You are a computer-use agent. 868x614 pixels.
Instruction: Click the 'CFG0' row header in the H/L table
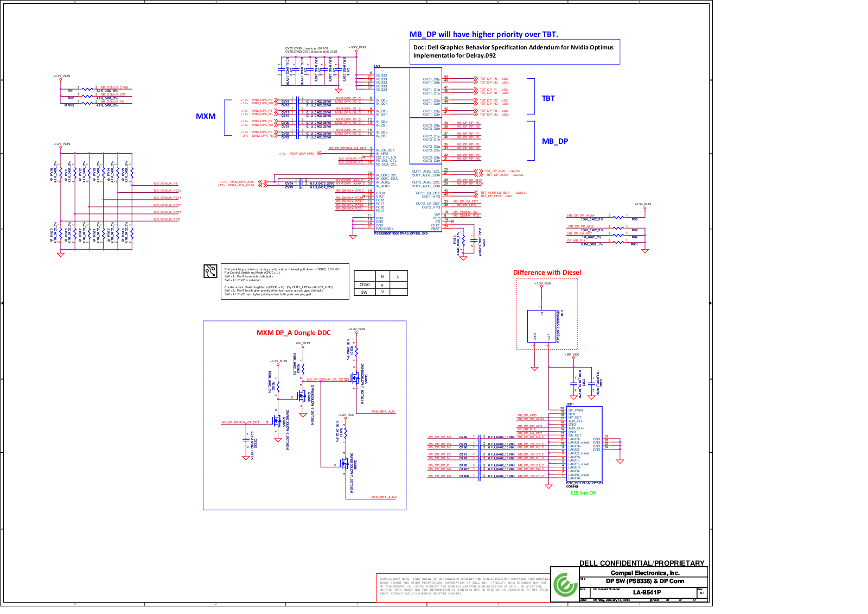pyautogui.click(x=365, y=284)
